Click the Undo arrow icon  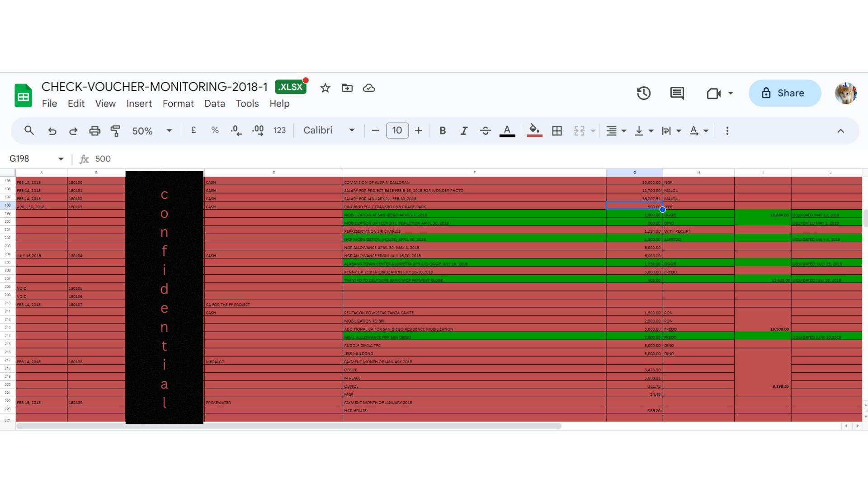click(x=52, y=131)
